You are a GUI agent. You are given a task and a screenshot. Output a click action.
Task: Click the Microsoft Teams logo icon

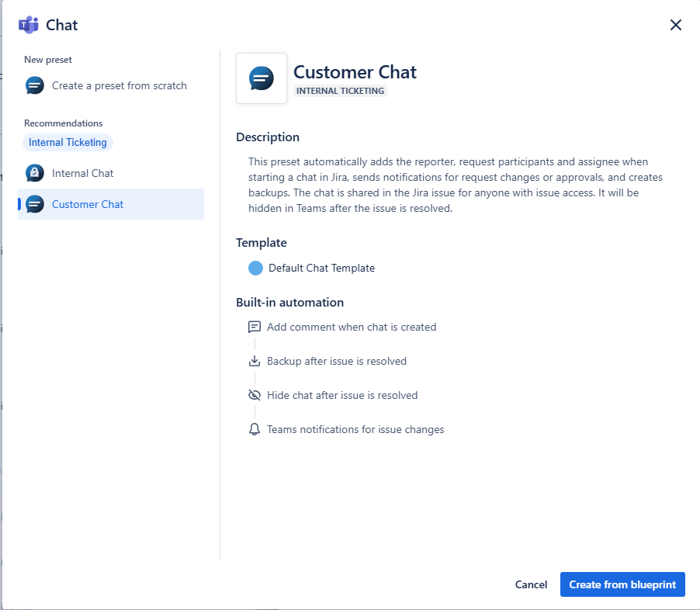click(29, 25)
